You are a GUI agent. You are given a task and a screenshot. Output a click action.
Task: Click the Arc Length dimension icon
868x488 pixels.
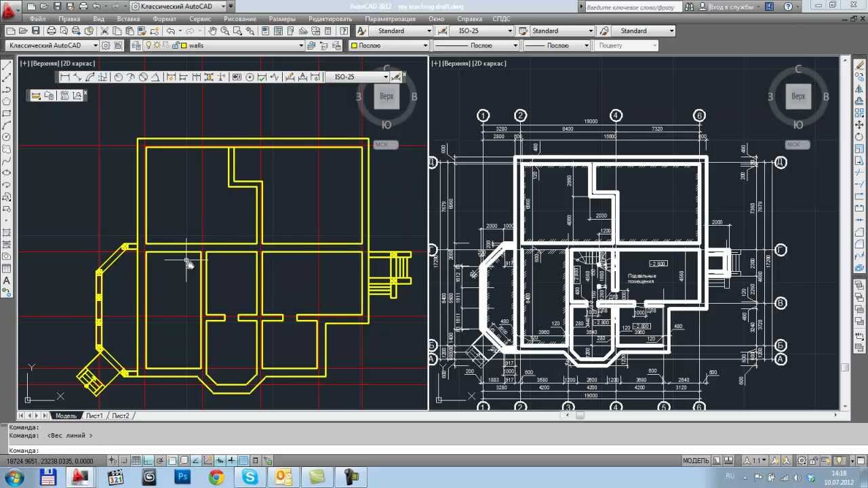[90, 77]
